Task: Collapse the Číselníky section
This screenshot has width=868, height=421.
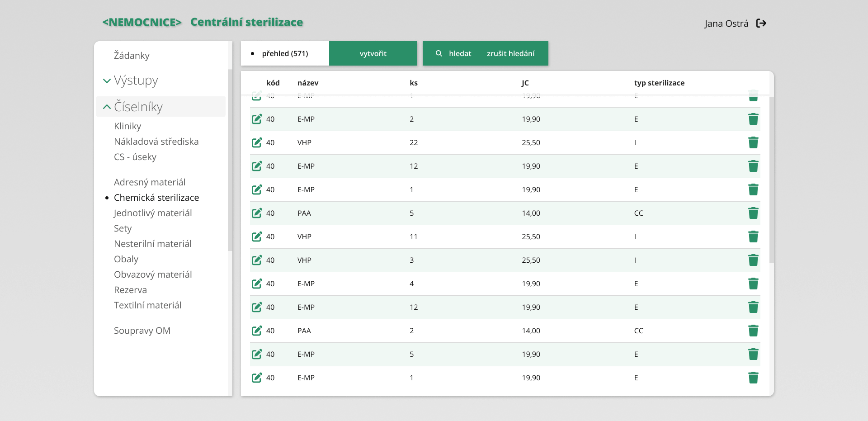Action: (x=107, y=107)
